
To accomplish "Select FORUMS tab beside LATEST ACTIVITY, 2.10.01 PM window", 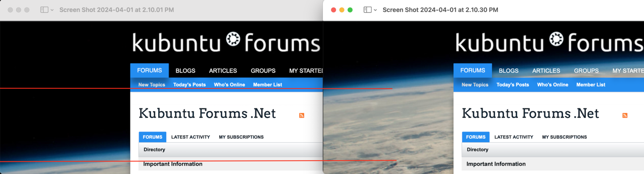I will [153, 137].
